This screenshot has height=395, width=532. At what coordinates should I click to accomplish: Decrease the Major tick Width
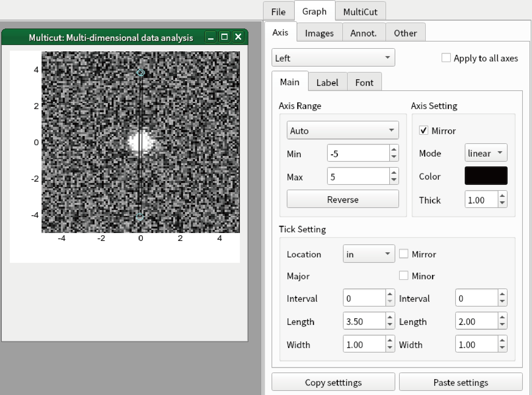point(390,348)
